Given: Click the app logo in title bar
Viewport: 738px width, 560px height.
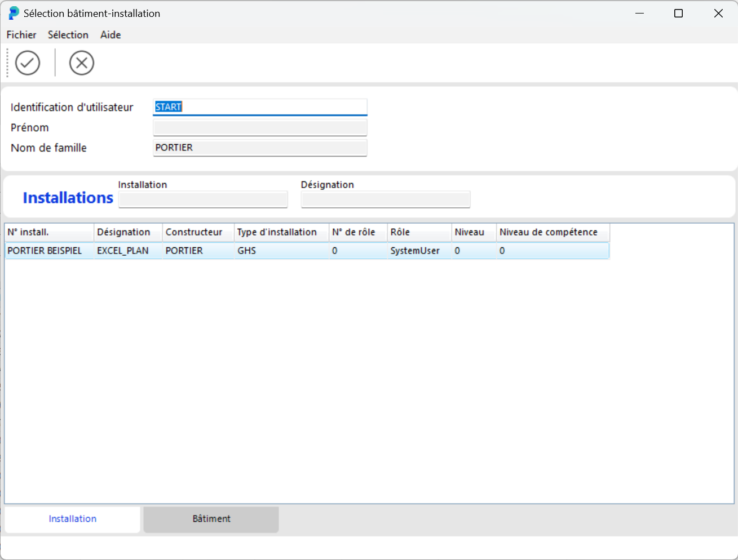Looking at the screenshot, I should (14, 13).
